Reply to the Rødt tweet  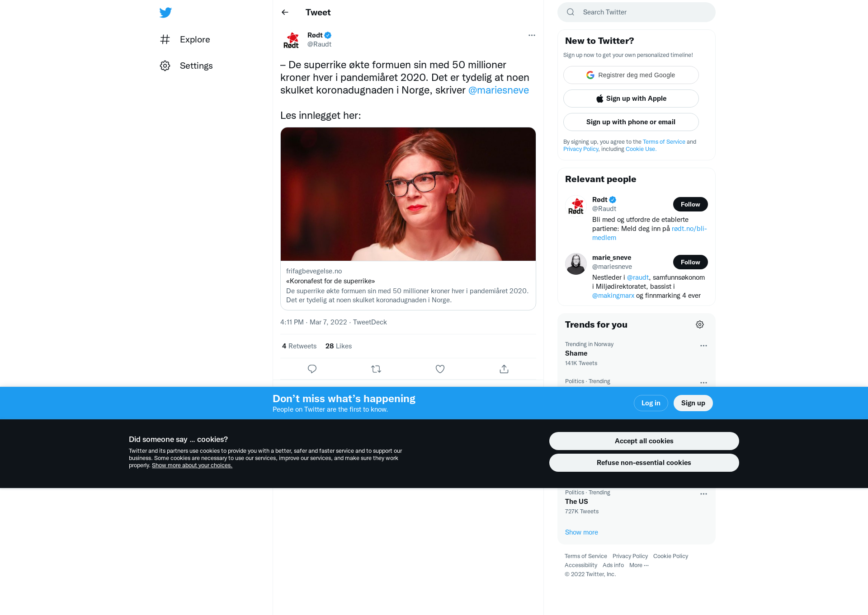pyautogui.click(x=312, y=369)
